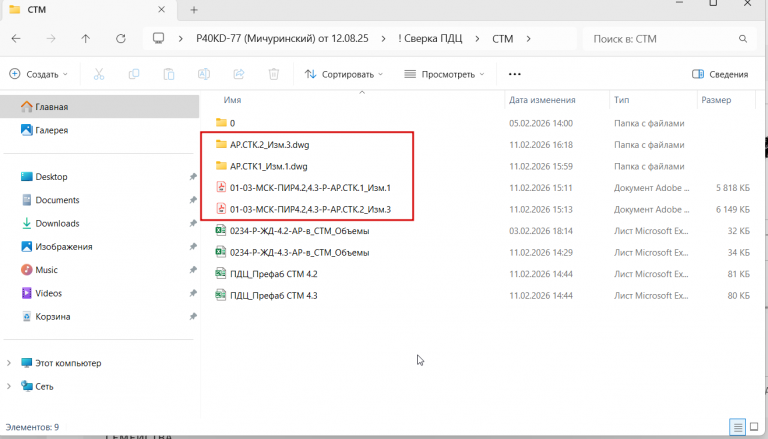The width and height of the screenshot is (768, 439).
Task: Unpin Downloads from quick access
Action: pos(193,223)
